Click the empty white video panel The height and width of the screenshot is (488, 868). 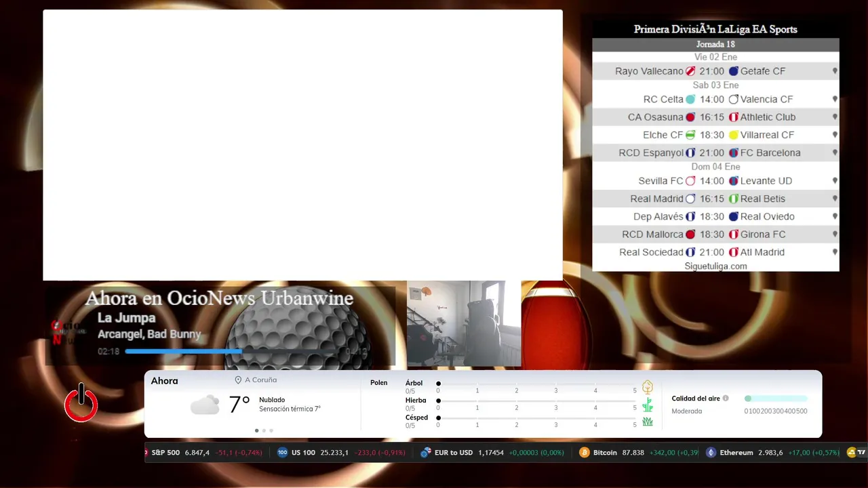(302, 145)
